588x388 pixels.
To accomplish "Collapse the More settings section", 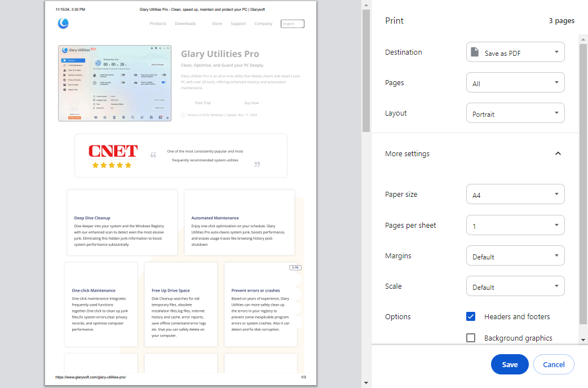I will 558,153.
